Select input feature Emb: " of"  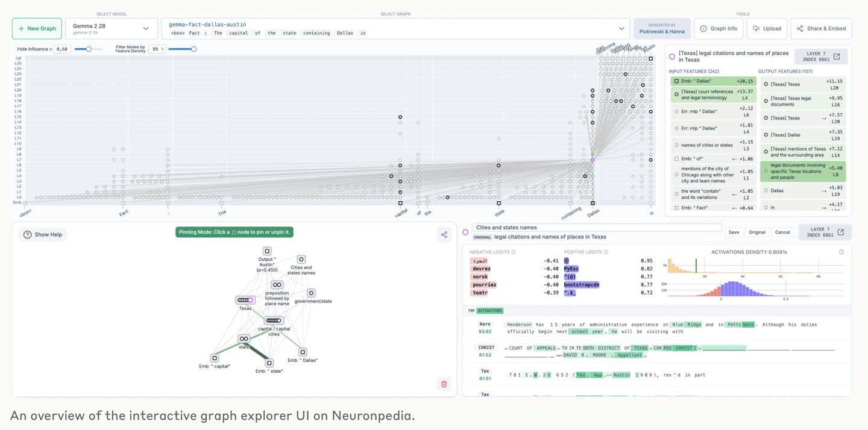[x=713, y=159]
